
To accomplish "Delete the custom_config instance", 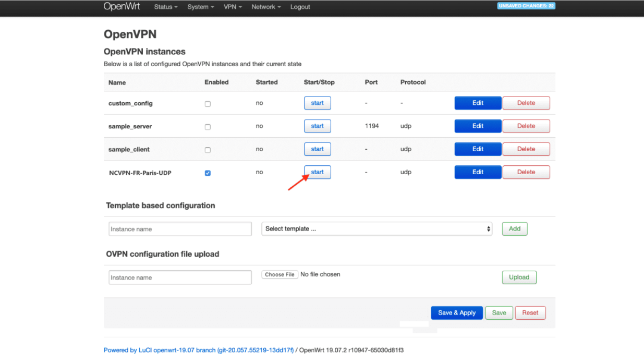I will (526, 103).
